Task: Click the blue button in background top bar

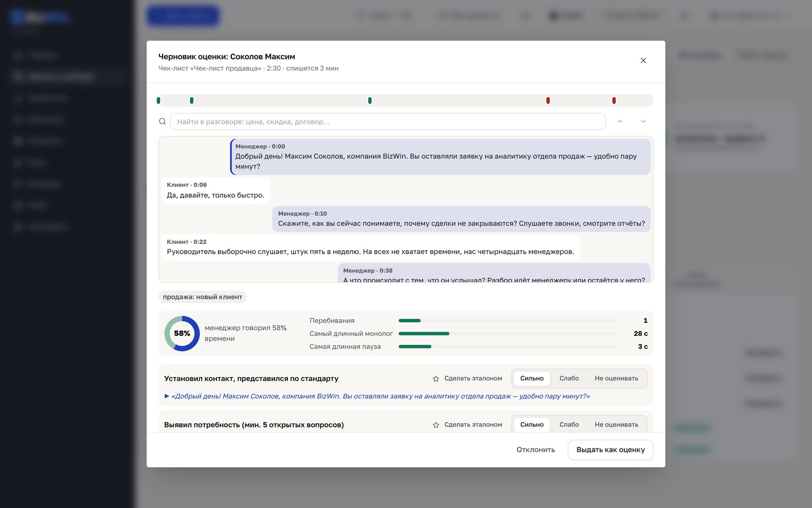Action: [183, 16]
